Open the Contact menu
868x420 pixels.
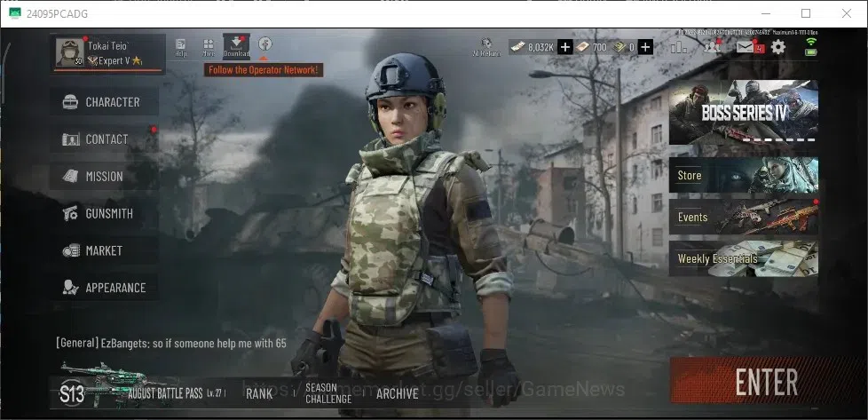click(105, 139)
